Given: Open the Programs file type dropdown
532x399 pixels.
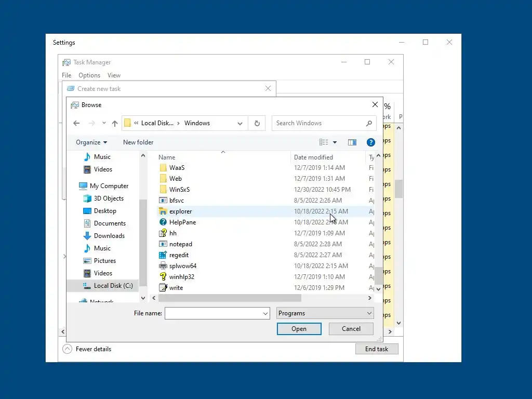Looking at the screenshot, I should point(325,313).
